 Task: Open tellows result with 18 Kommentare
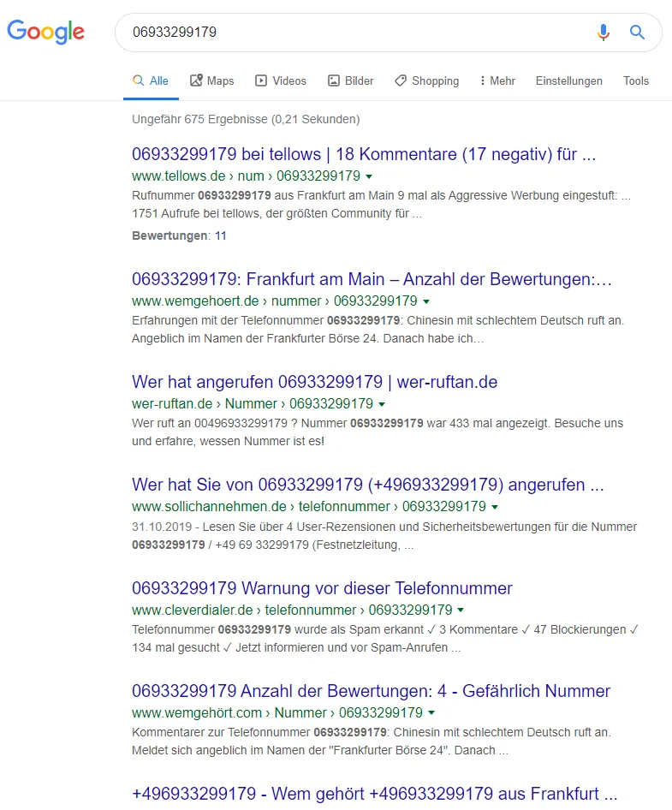364,154
